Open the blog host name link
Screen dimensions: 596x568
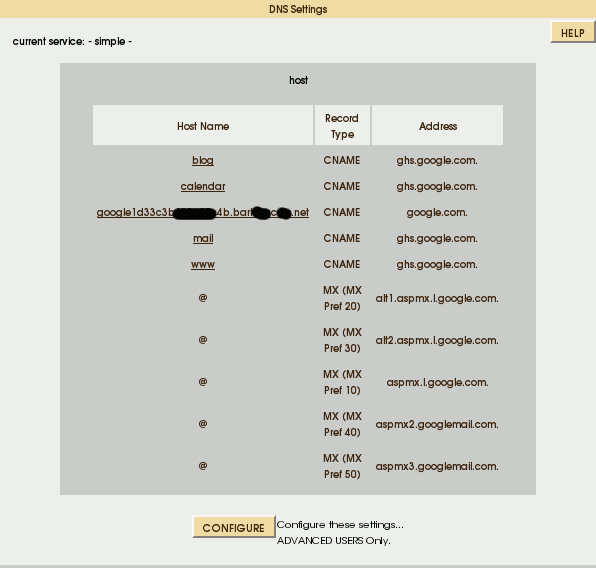[x=203, y=160]
